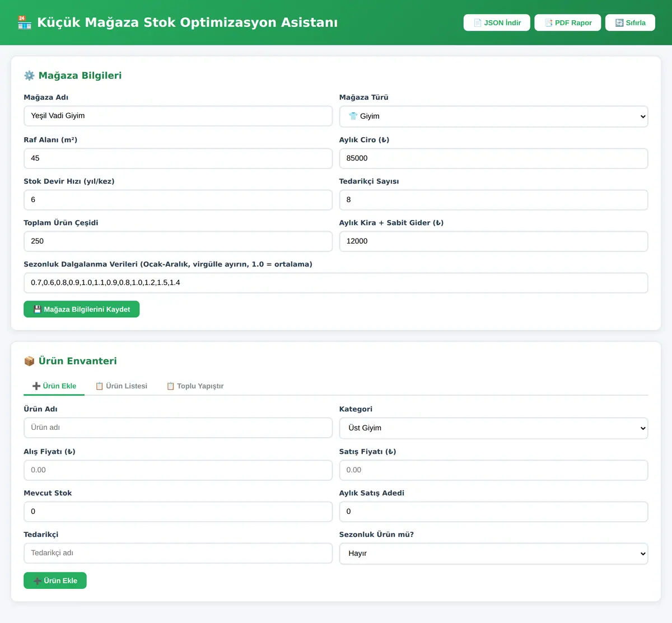Focus the Stok Devir Hızı field
This screenshot has width=672, height=623.
point(178,200)
